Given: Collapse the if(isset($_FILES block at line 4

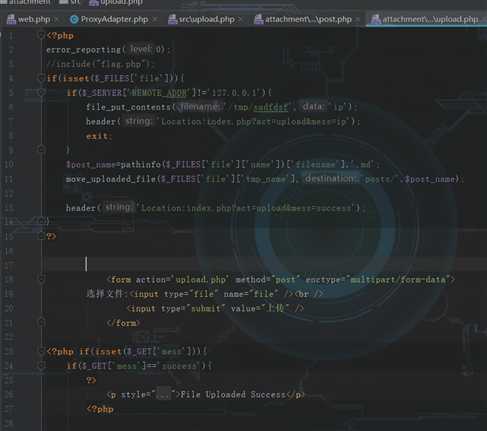Looking at the screenshot, I should tap(41, 78).
